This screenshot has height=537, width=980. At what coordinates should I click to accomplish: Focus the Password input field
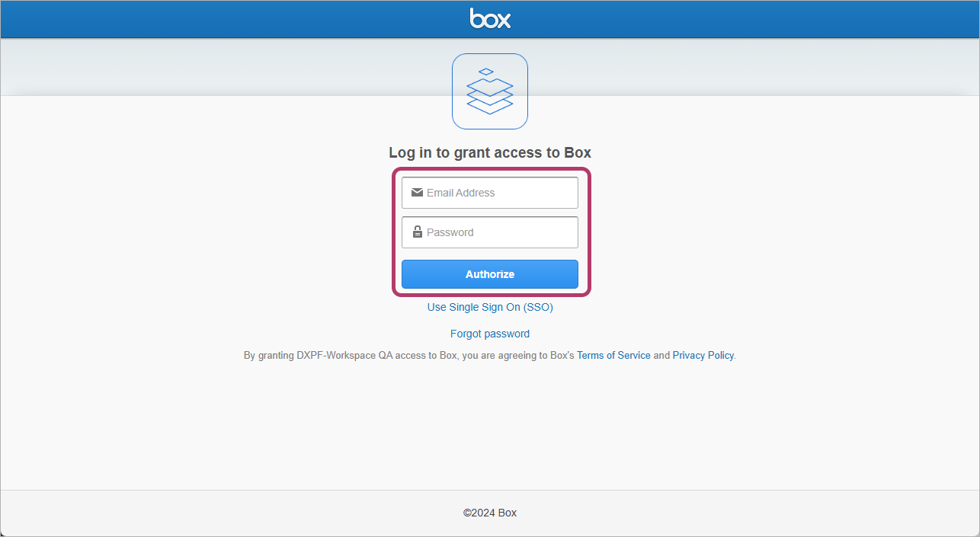click(490, 232)
